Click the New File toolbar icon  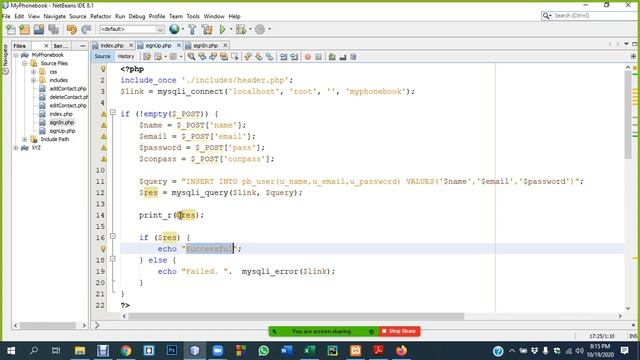coord(11,29)
